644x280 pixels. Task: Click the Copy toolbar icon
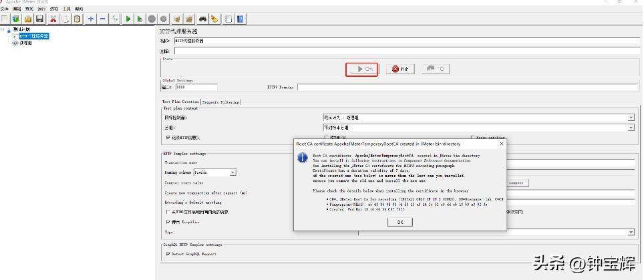click(x=65, y=19)
